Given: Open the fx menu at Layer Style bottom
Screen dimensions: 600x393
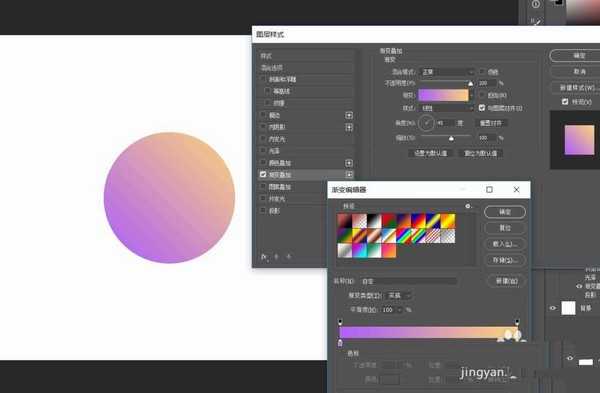Looking at the screenshot, I should coord(264,257).
